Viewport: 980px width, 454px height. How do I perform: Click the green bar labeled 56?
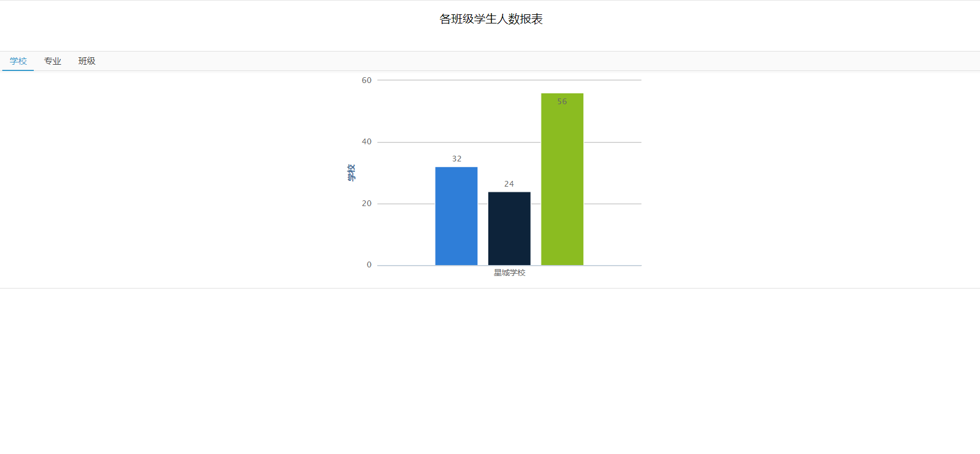pyautogui.click(x=562, y=179)
